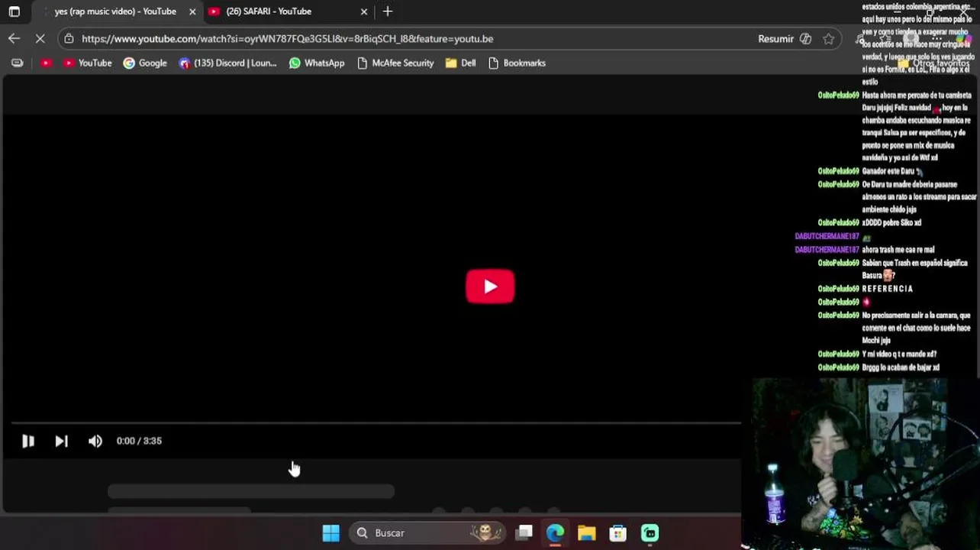Click the first DABUTCHERMANE187 username in chat

tap(827, 237)
